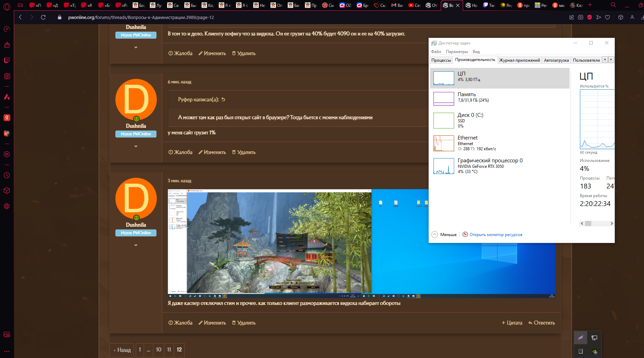
Task: Click the right tab-scroll arrow in Task Manager
Action: pyautogui.click(x=611, y=60)
